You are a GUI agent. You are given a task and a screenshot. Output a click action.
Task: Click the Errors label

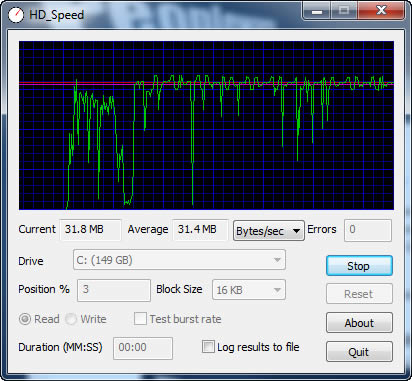tap(322, 229)
